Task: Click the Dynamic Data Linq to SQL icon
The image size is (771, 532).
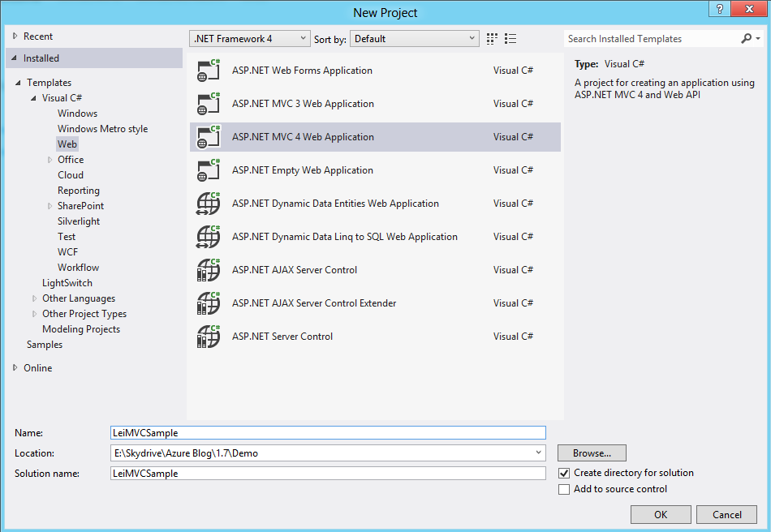Action: [208, 237]
